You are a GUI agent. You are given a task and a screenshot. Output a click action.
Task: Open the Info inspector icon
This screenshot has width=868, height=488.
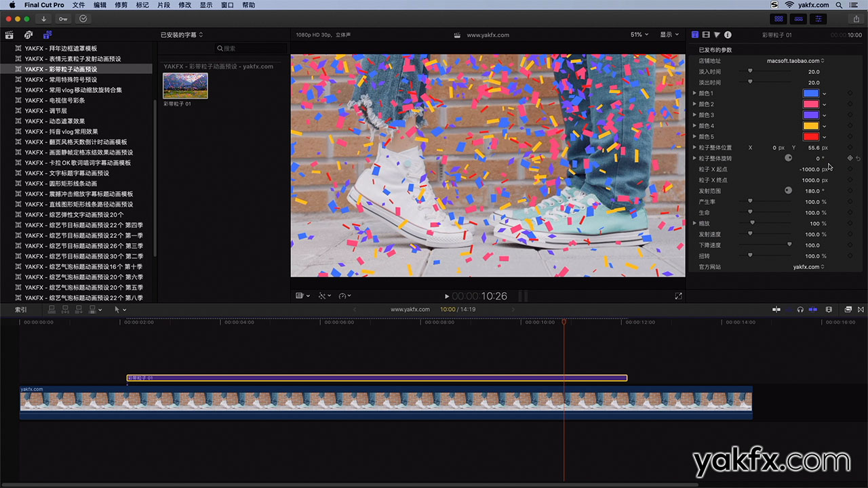point(728,35)
